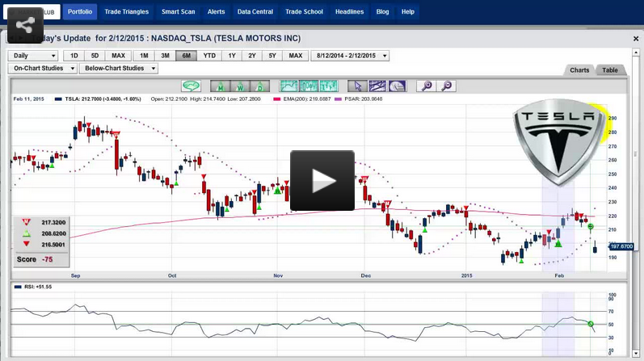
Task: Play the Tesla update video
Action: (322, 180)
